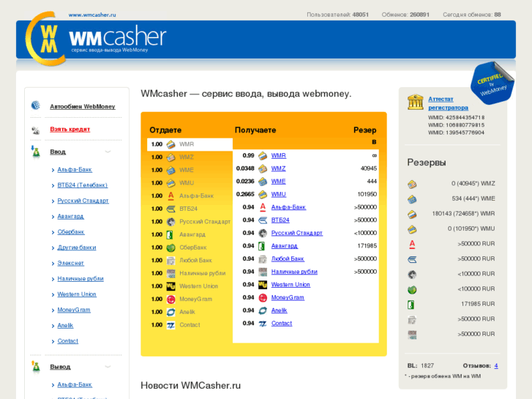Image resolution: width=532 pixels, height=399 pixels.
Task: Click the bank building attestat icon
Action: click(x=416, y=102)
